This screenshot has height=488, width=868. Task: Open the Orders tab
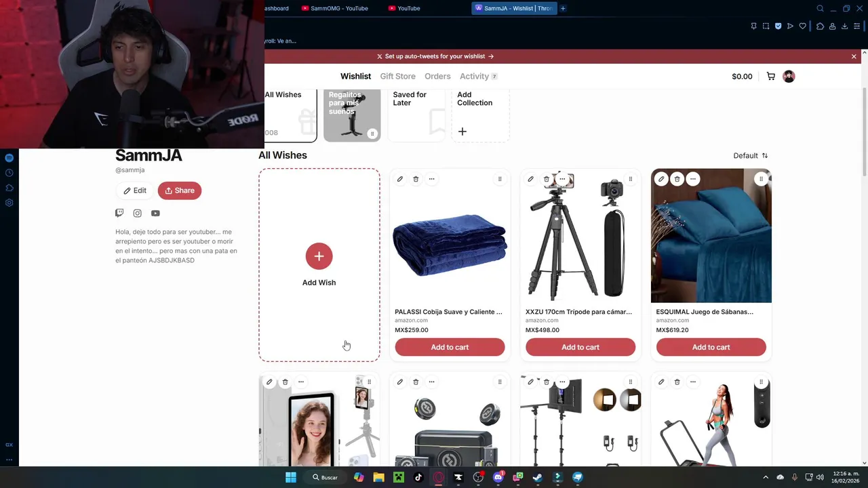point(437,76)
